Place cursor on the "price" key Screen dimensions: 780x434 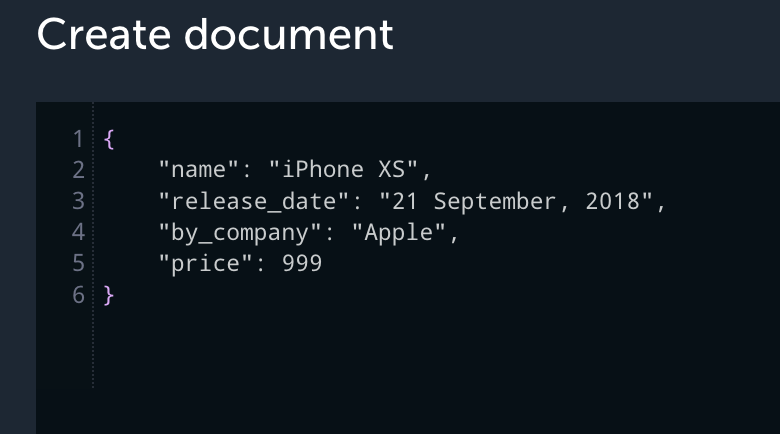point(205,263)
